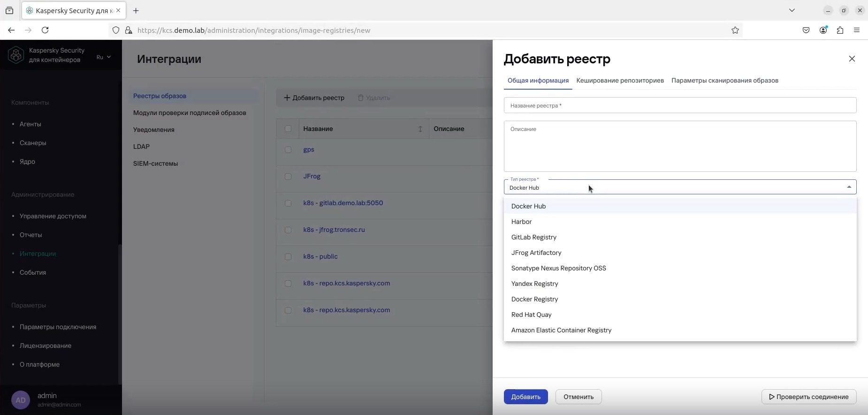This screenshot has height=415, width=868.
Task: Select Red Hat Quay option
Action: point(680,315)
